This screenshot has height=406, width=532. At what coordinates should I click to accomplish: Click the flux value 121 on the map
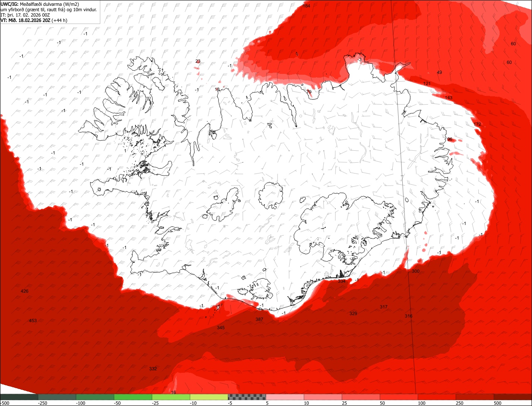click(x=427, y=83)
